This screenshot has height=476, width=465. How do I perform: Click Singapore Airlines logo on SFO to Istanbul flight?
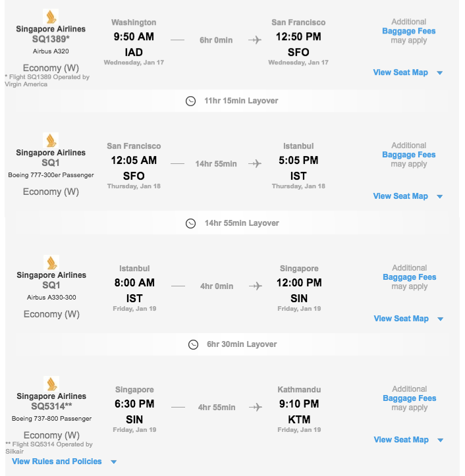[51, 140]
